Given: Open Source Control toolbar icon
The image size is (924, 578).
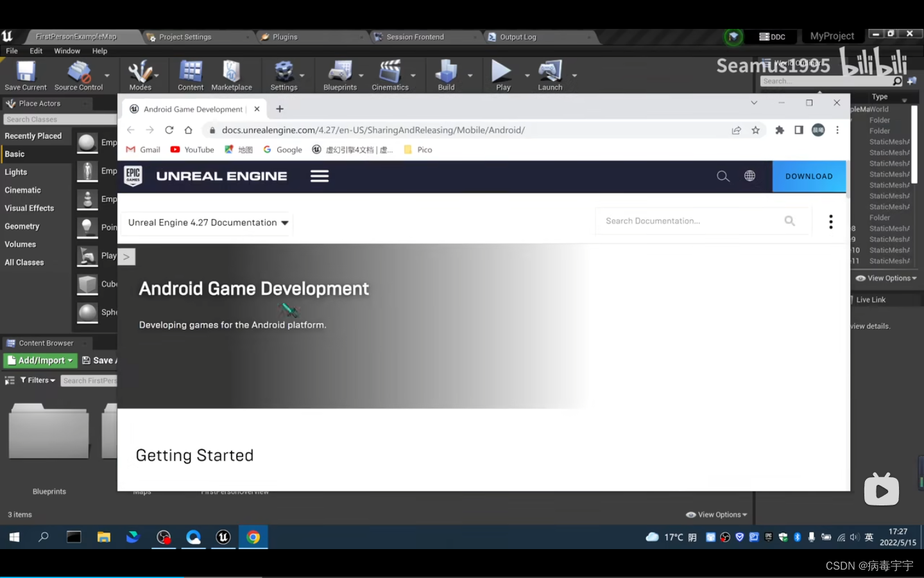Looking at the screenshot, I should [78, 75].
